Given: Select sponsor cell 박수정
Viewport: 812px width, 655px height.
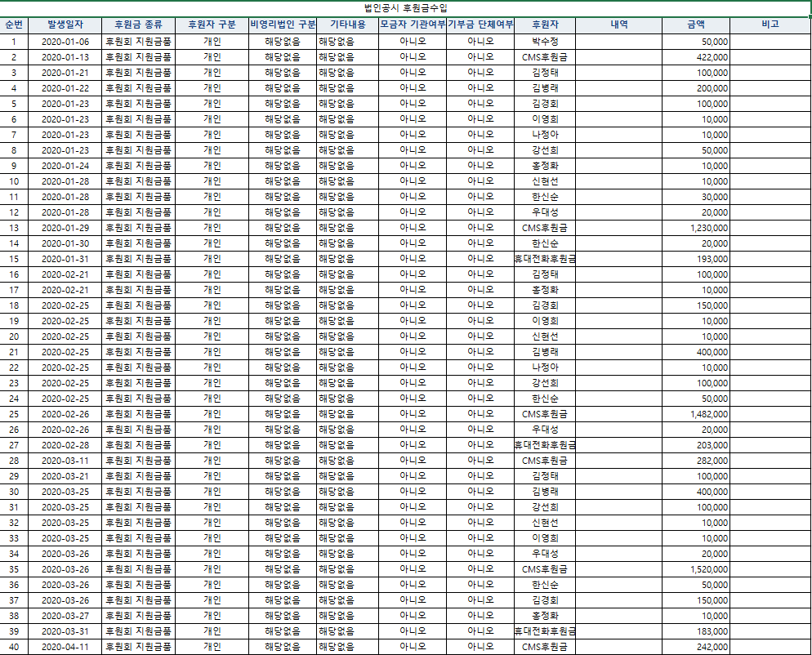Looking at the screenshot, I should click(x=545, y=42).
